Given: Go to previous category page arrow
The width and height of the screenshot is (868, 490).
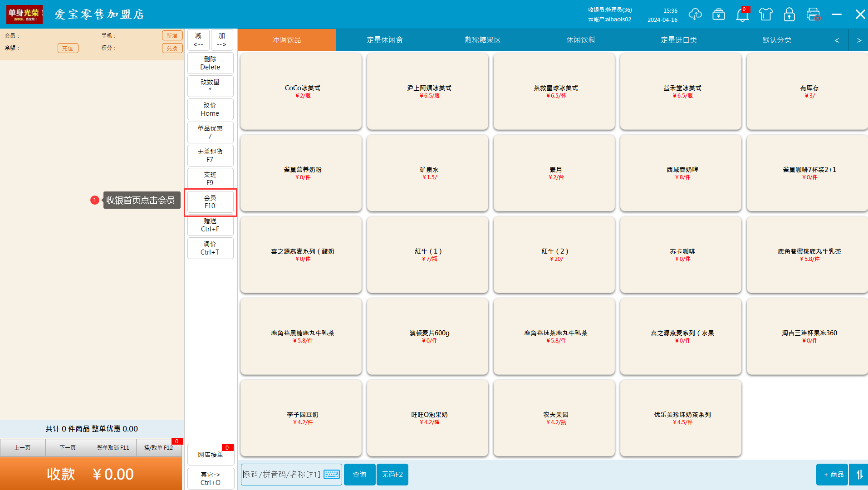Looking at the screenshot, I should 837,40.
